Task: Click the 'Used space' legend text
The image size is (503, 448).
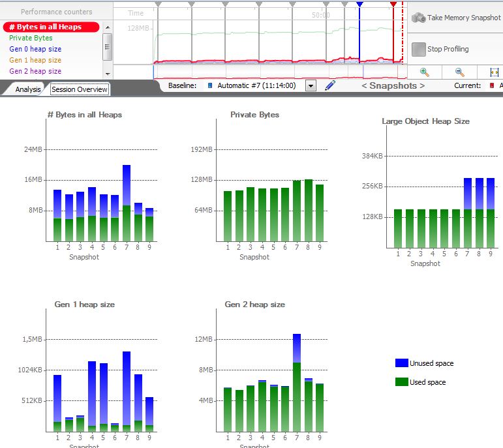Action: [427, 382]
